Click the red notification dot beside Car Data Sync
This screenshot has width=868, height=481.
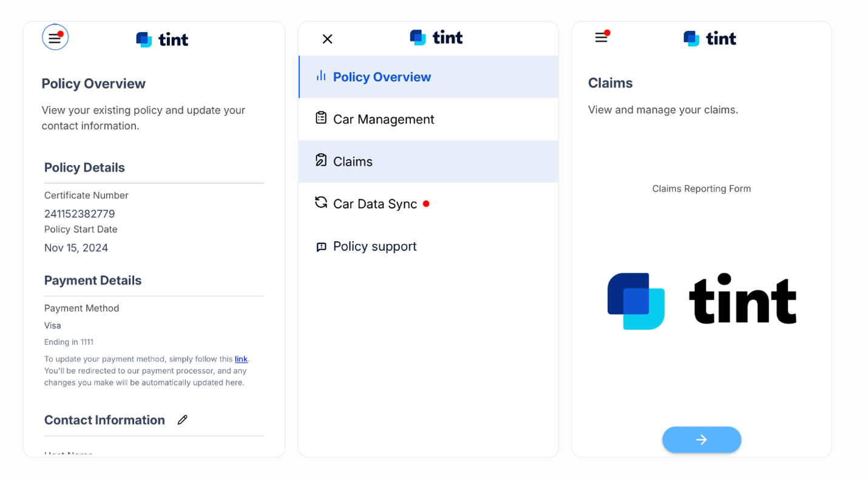tap(426, 204)
